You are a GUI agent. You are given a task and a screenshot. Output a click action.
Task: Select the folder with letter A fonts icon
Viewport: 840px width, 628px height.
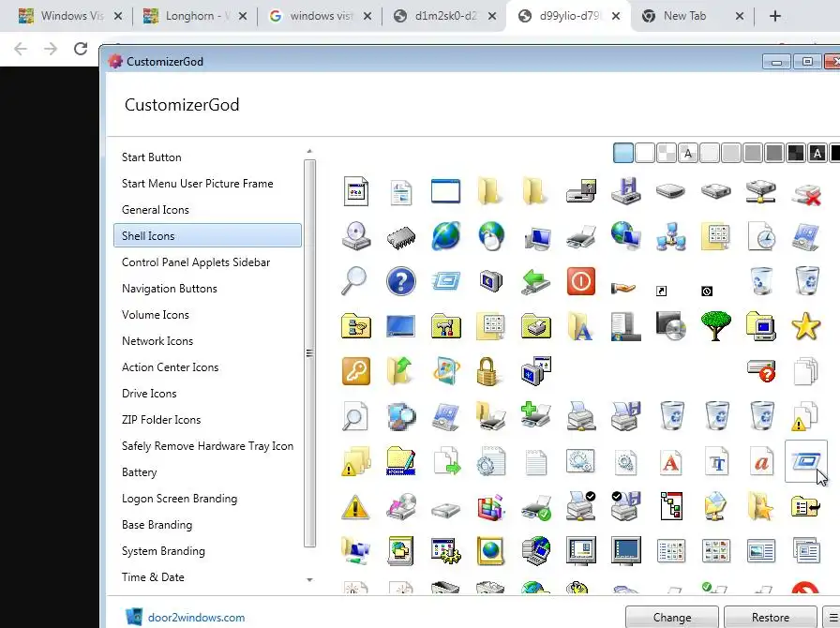pos(580,326)
